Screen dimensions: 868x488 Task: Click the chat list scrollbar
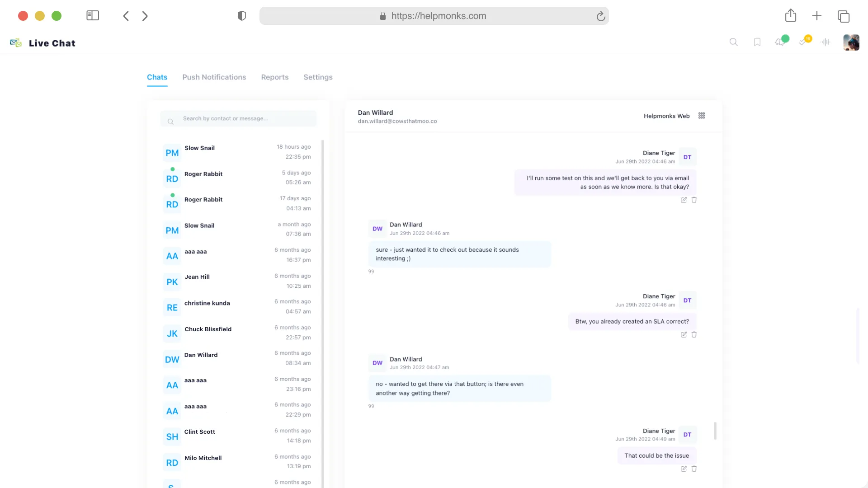coord(323,314)
